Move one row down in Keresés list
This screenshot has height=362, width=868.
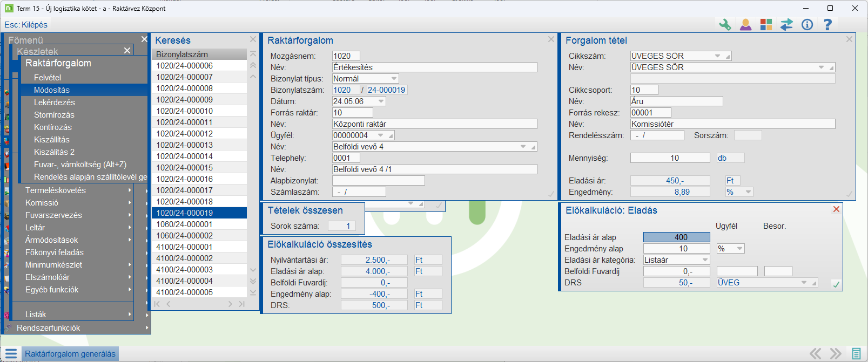coord(253,269)
